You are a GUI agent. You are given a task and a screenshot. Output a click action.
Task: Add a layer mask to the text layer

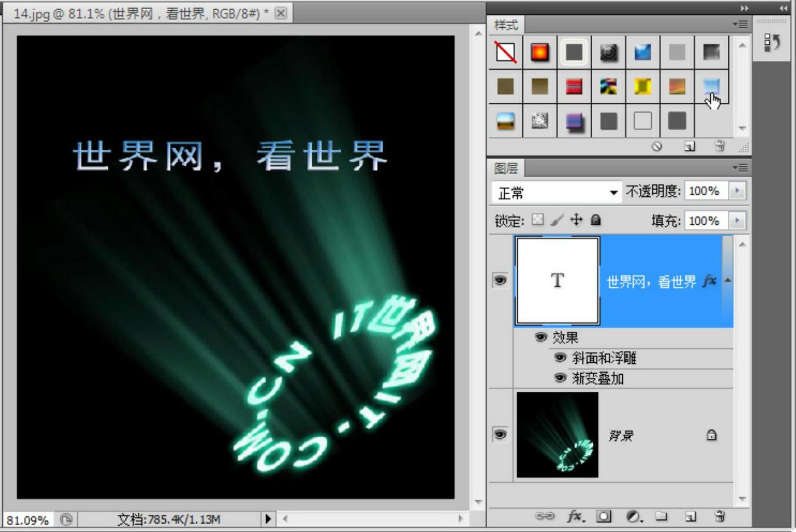(604, 516)
